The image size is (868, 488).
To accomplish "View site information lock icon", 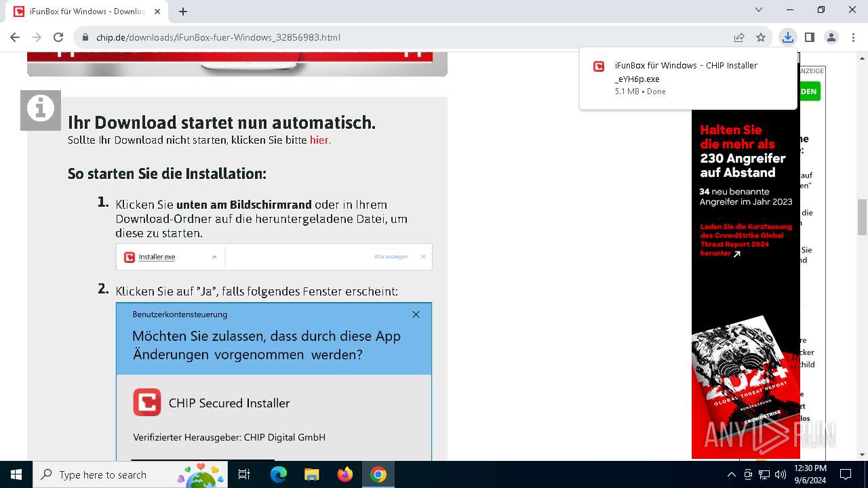I will 85,37.
